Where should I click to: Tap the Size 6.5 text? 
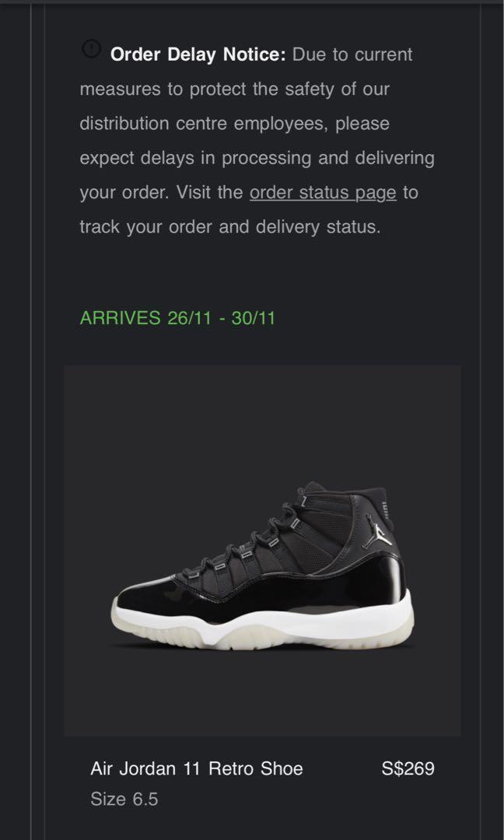coord(124,800)
